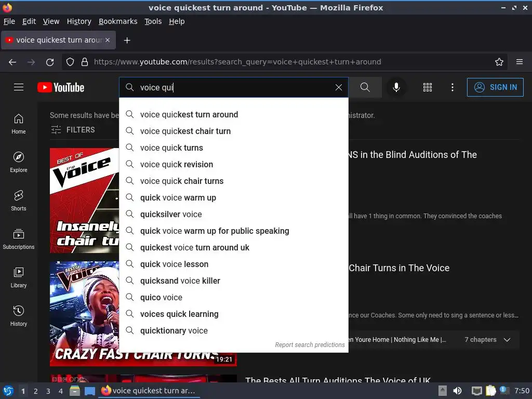Click the show desktop taskbar icon
Image resolution: width=532 pixels, height=399 pixels.
point(89,391)
